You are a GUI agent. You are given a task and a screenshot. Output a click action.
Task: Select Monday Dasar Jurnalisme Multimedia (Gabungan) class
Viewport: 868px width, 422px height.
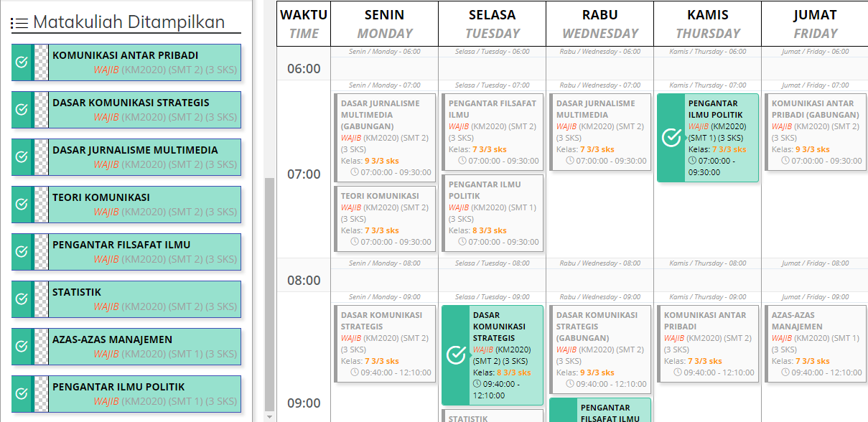[x=385, y=136]
